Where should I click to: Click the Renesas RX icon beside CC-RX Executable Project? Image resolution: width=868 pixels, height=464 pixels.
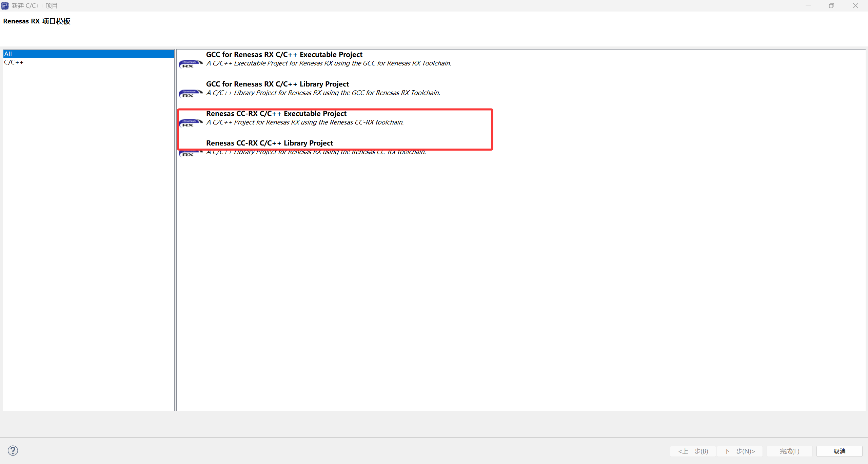(x=191, y=123)
